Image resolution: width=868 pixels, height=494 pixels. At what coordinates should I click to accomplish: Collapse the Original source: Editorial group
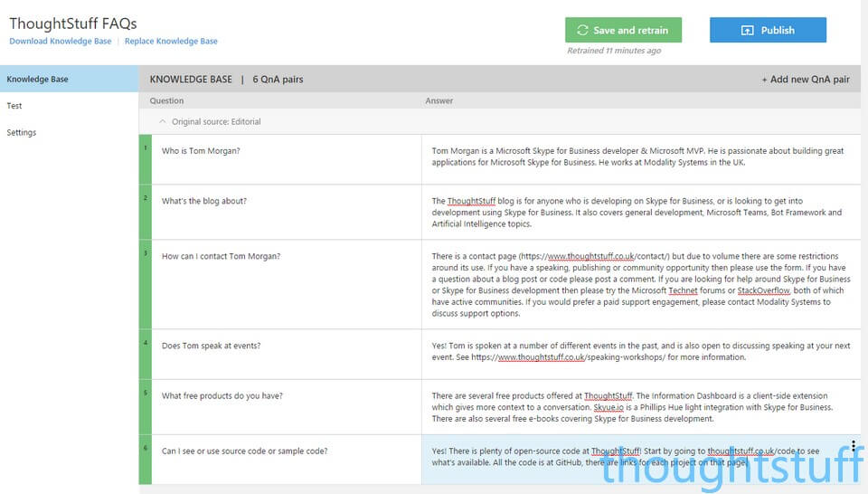click(x=162, y=121)
